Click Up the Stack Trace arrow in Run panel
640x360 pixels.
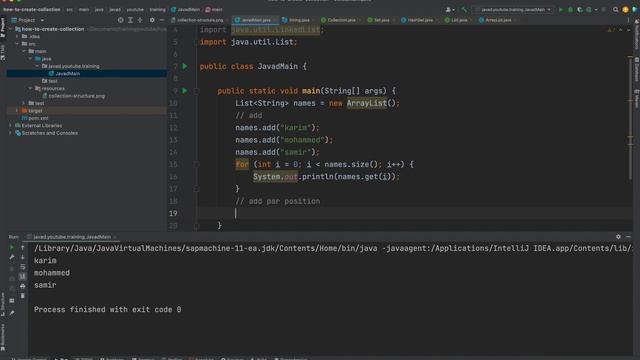[22, 247]
